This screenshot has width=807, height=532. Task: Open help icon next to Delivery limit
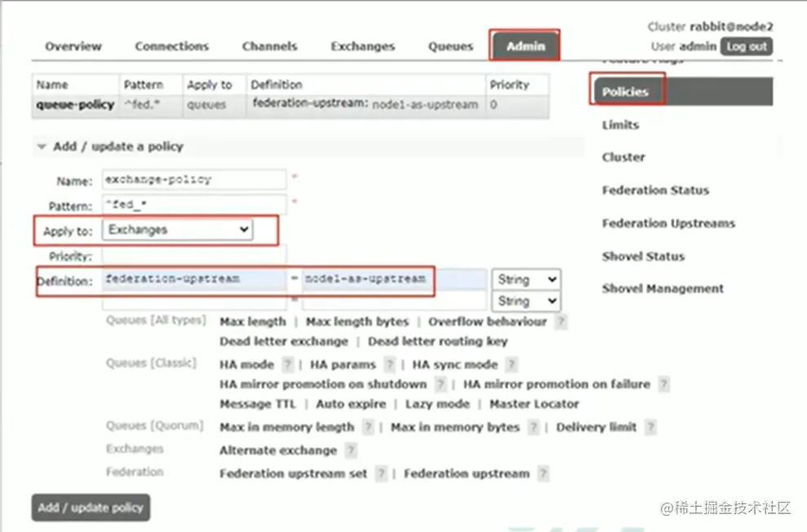point(650,427)
